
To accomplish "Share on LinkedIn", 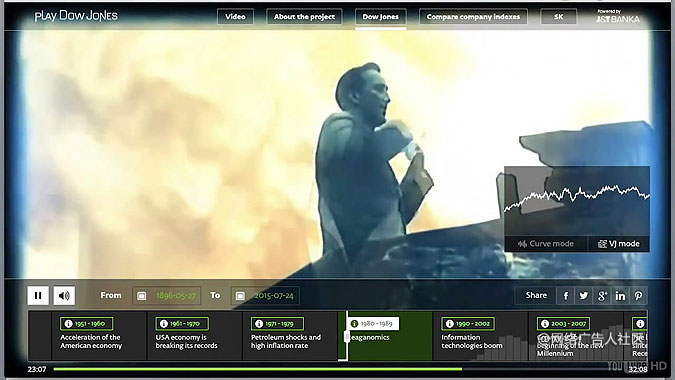I will click(620, 296).
